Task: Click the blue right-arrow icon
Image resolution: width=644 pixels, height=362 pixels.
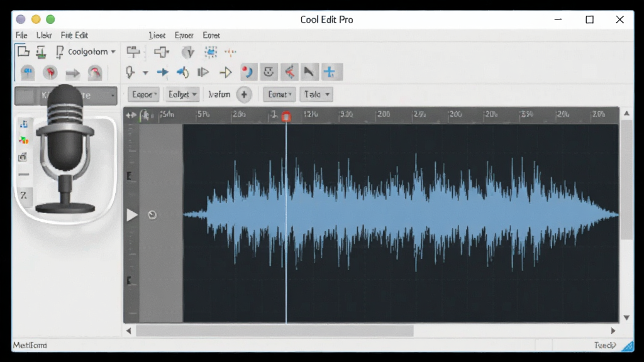Action: 163,73
